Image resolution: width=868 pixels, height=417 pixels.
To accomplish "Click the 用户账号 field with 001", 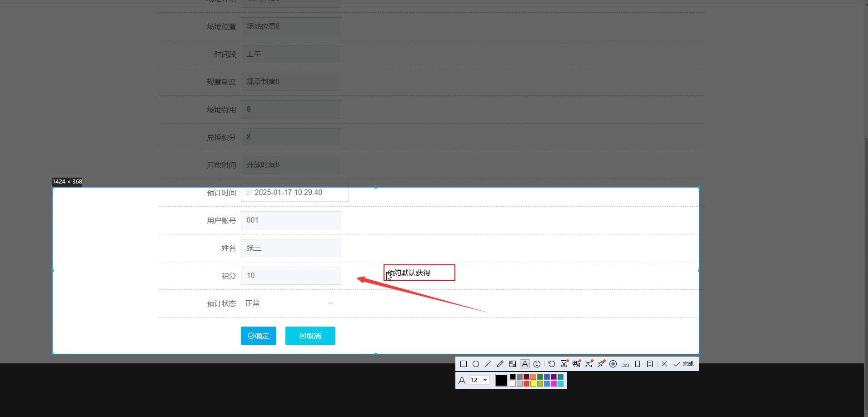I will click(x=291, y=220).
